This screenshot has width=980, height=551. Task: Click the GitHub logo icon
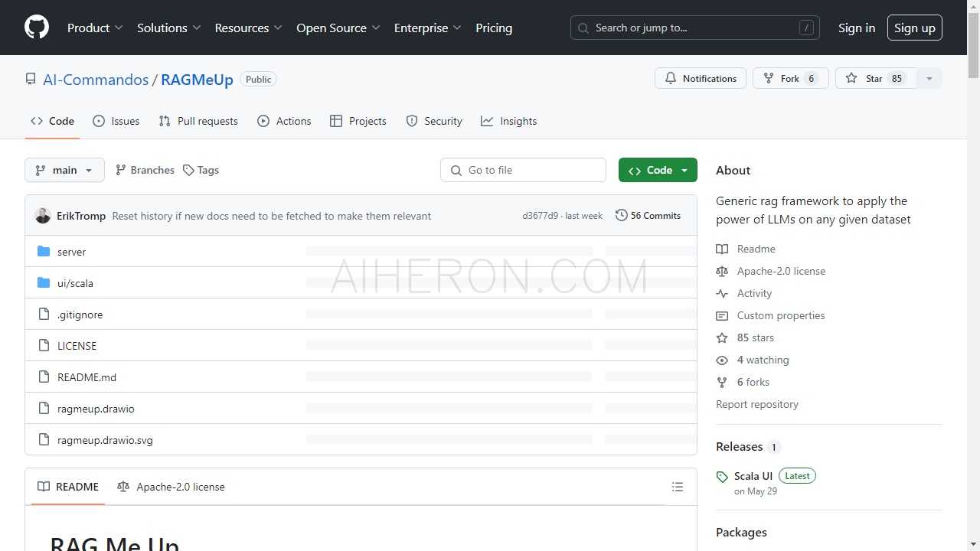point(37,28)
